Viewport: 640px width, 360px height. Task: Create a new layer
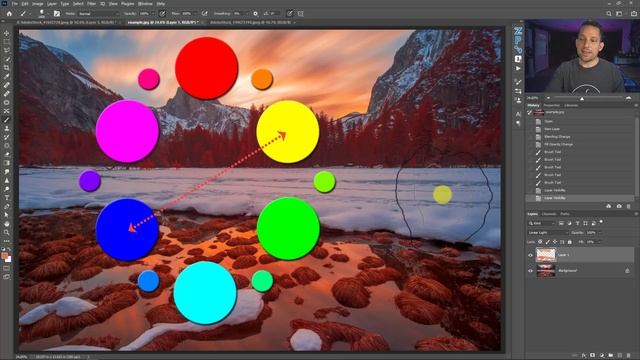click(x=620, y=356)
